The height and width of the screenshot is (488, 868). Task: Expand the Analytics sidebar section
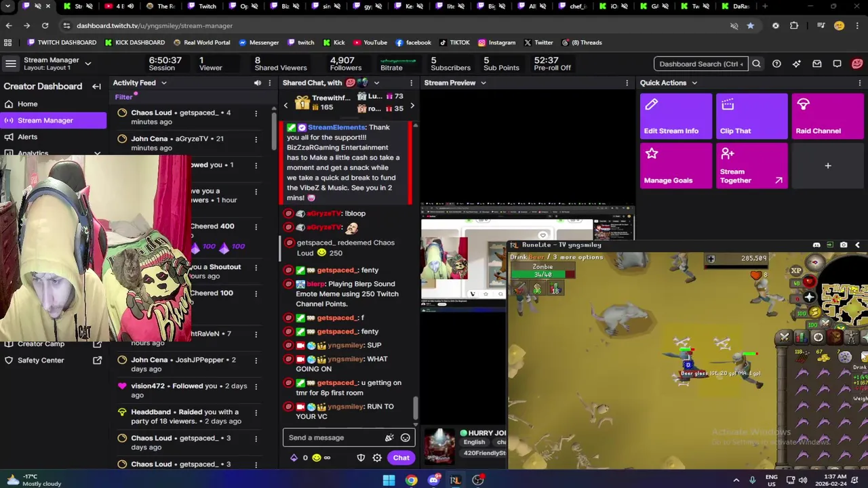97,153
